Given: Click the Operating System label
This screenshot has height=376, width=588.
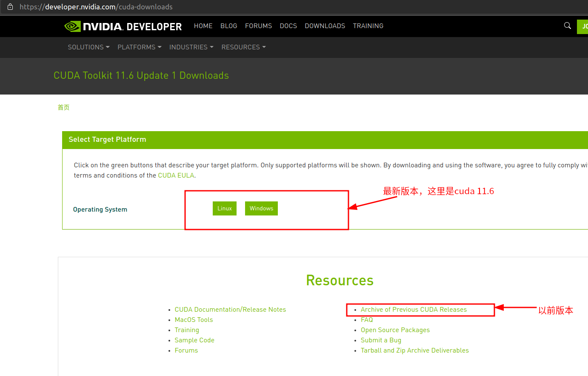Looking at the screenshot, I should pyautogui.click(x=100, y=210).
